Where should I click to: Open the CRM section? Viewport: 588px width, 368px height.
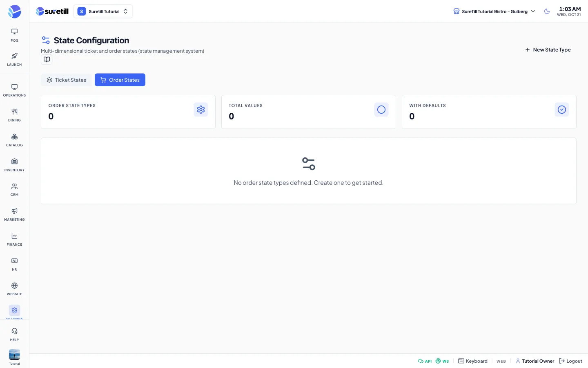(14, 190)
